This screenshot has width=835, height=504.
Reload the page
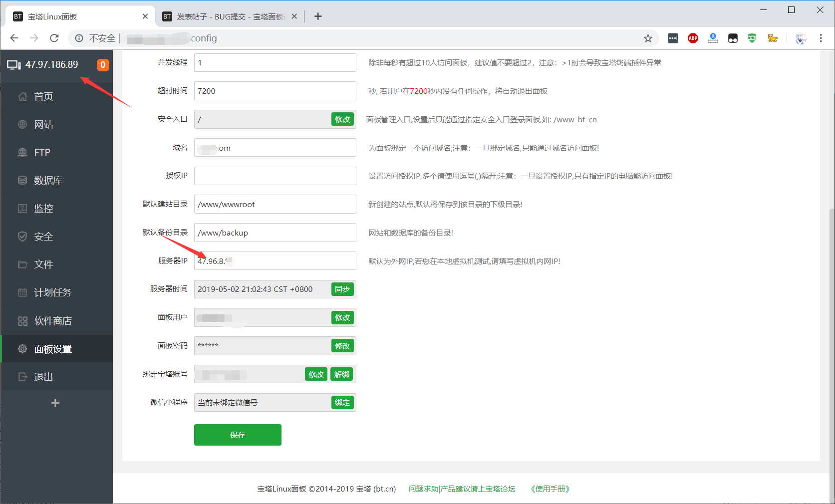click(54, 38)
